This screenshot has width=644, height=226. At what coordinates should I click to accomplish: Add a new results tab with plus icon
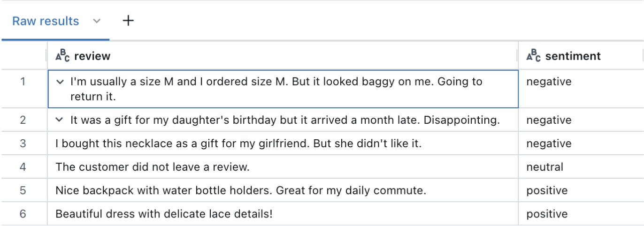(x=128, y=21)
